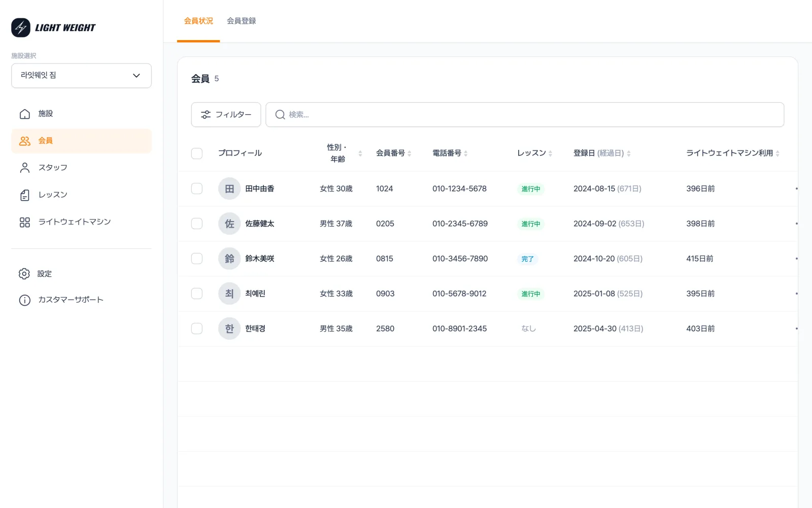Click the 한 avatar for 한태경
Image resolution: width=812 pixels, height=508 pixels.
pyautogui.click(x=229, y=329)
